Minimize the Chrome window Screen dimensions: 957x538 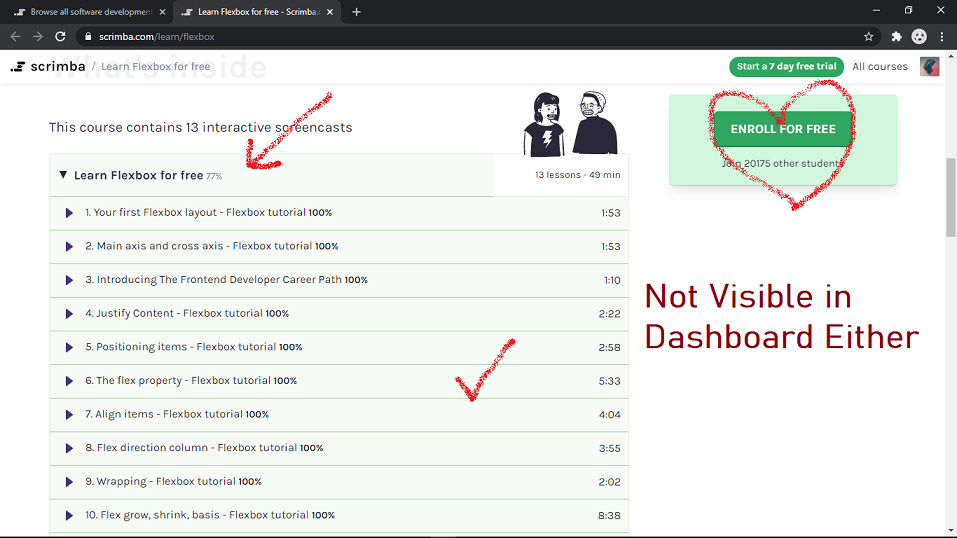876,10
